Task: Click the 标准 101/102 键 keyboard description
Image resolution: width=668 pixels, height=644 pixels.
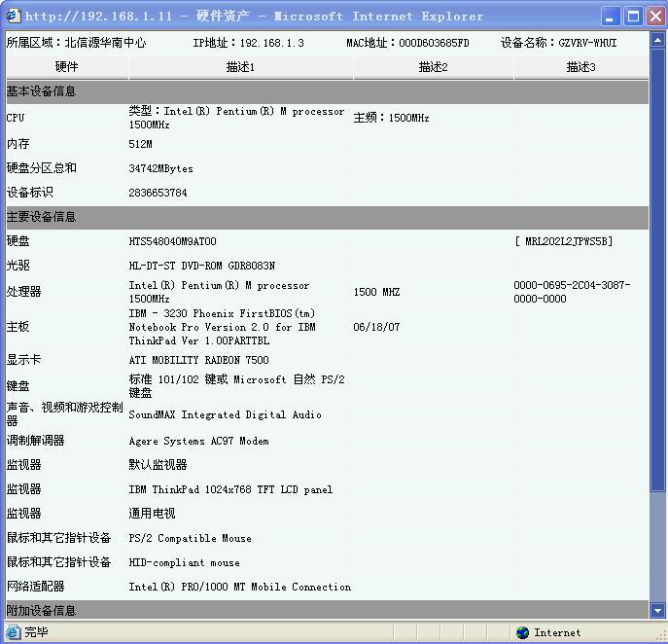Action: click(x=237, y=386)
